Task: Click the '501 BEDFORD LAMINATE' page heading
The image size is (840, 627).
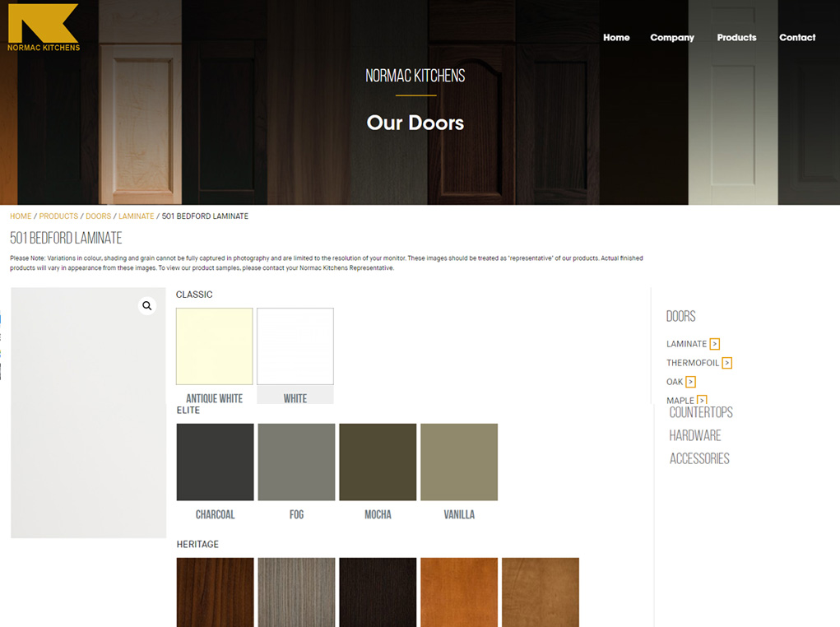Action: click(x=66, y=238)
